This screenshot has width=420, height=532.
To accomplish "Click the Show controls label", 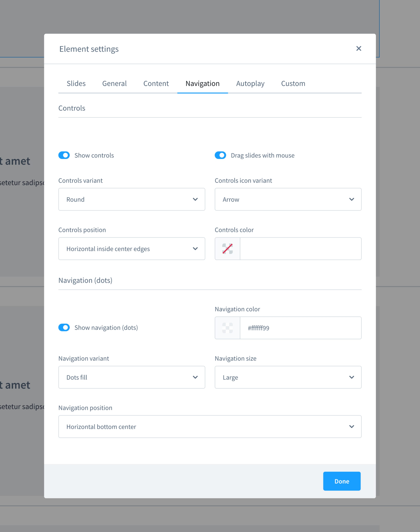I will click(x=94, y=155).
